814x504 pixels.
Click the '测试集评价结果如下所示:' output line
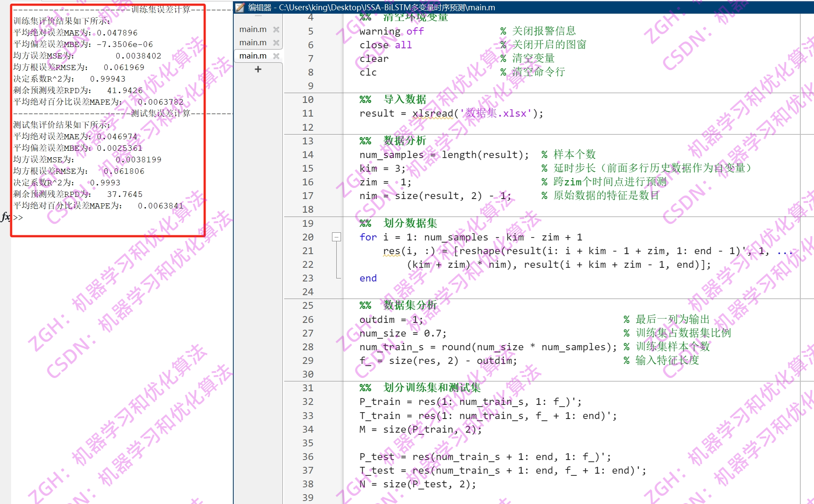[62, 125]
